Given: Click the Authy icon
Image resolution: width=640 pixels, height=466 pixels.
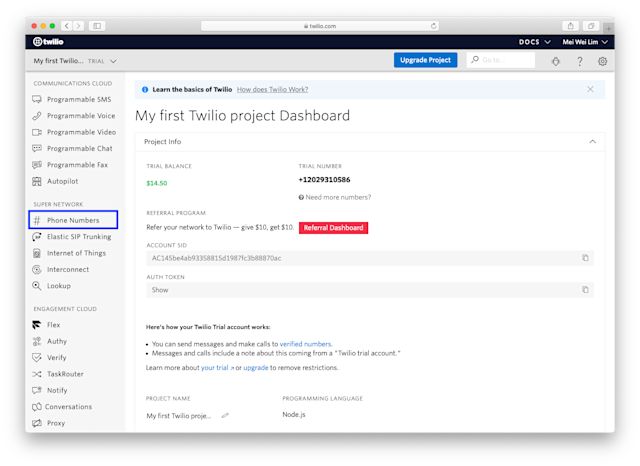Looking at the screenshot, I should [x=37, y=341].
